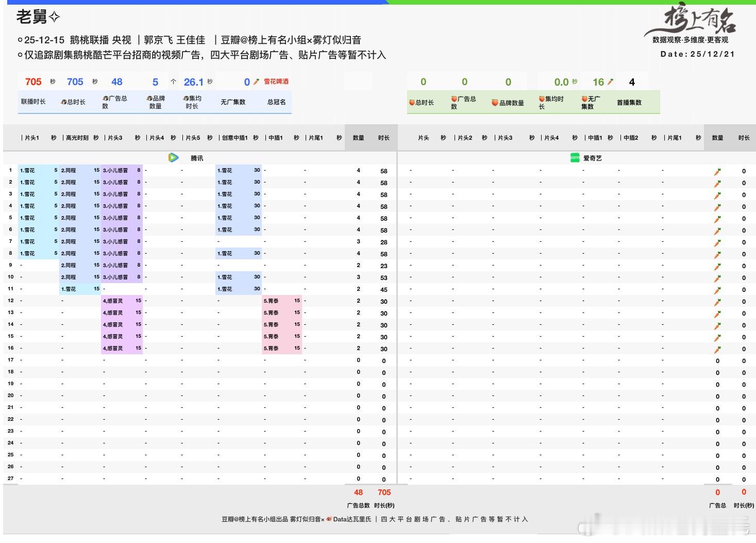Viewport: 756px width, 543px height.
Task: Click the 首播集数 value 4
Action: 632,82
